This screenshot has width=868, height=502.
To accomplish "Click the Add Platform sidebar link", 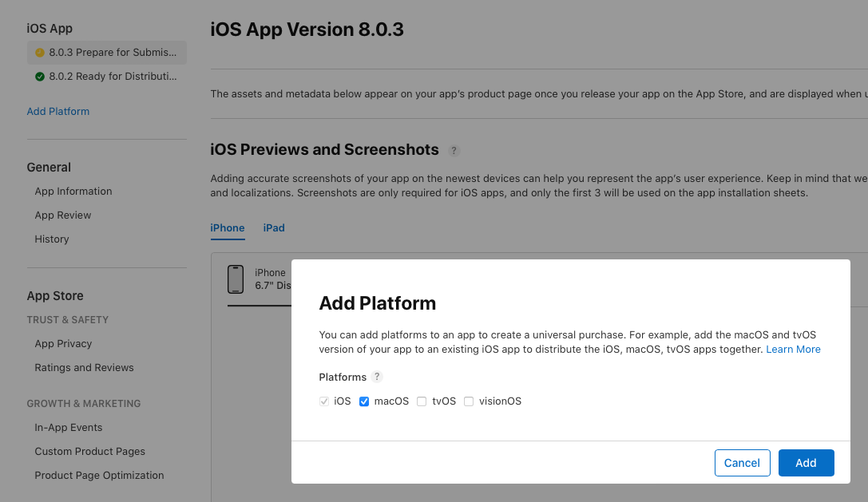I will coord(58,111).
